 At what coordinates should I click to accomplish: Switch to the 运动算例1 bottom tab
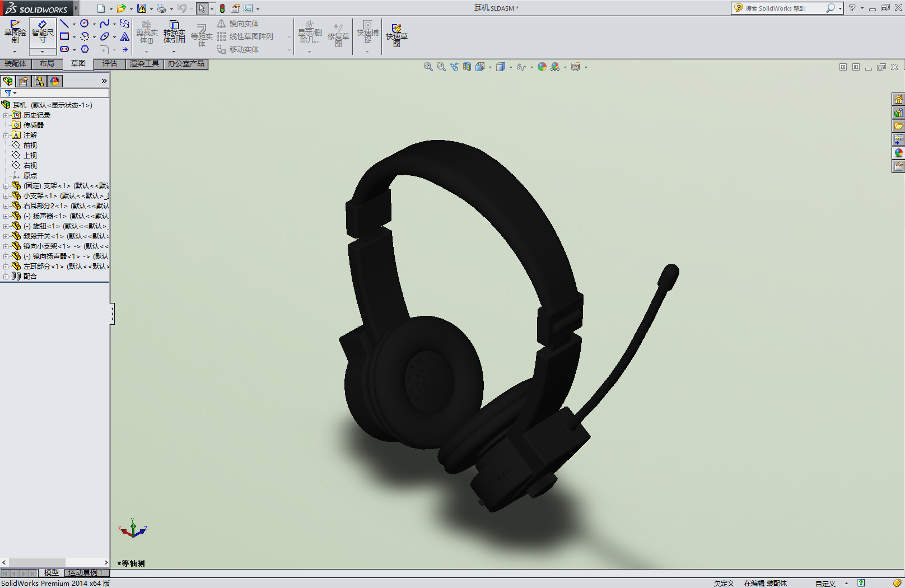(x=86, y=573)
